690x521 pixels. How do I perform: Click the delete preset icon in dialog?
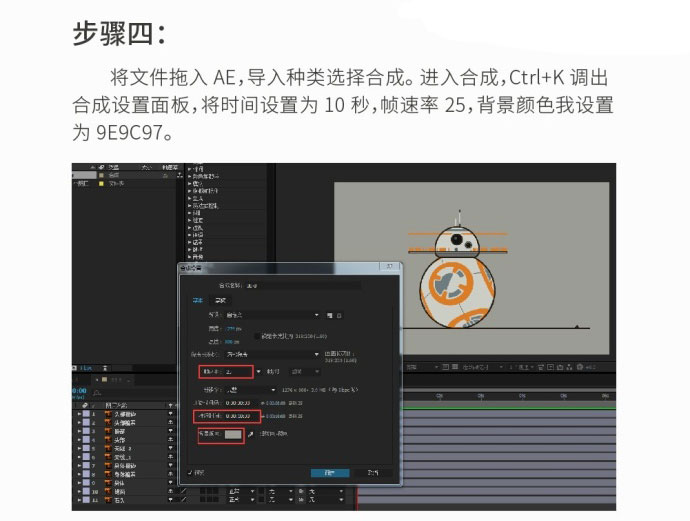tap(339, 316)
